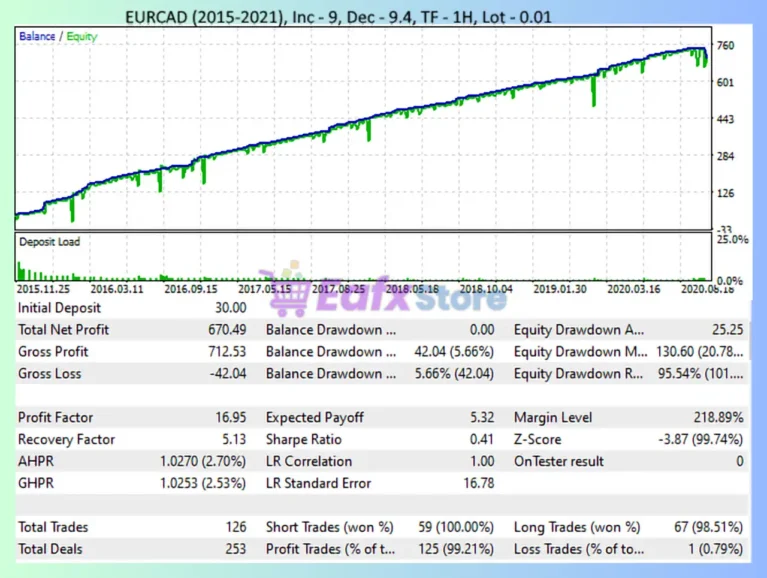The image size is (767, 578).
Task: Select the Equity Drawdown R... label
Action: 578,374
